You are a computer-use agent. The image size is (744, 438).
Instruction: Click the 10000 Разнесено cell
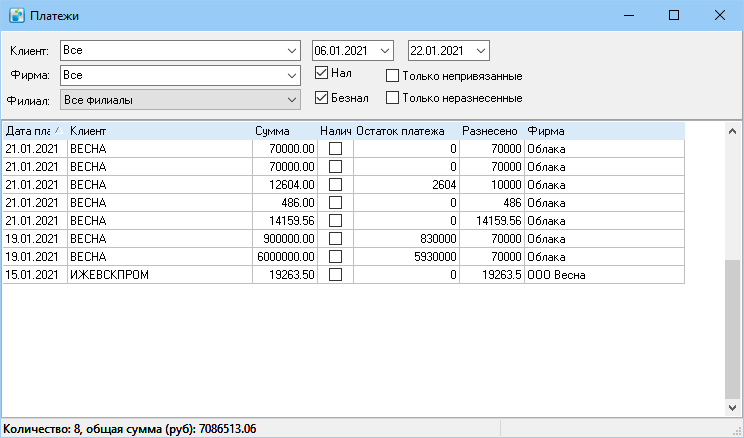[x=492, y=185]
